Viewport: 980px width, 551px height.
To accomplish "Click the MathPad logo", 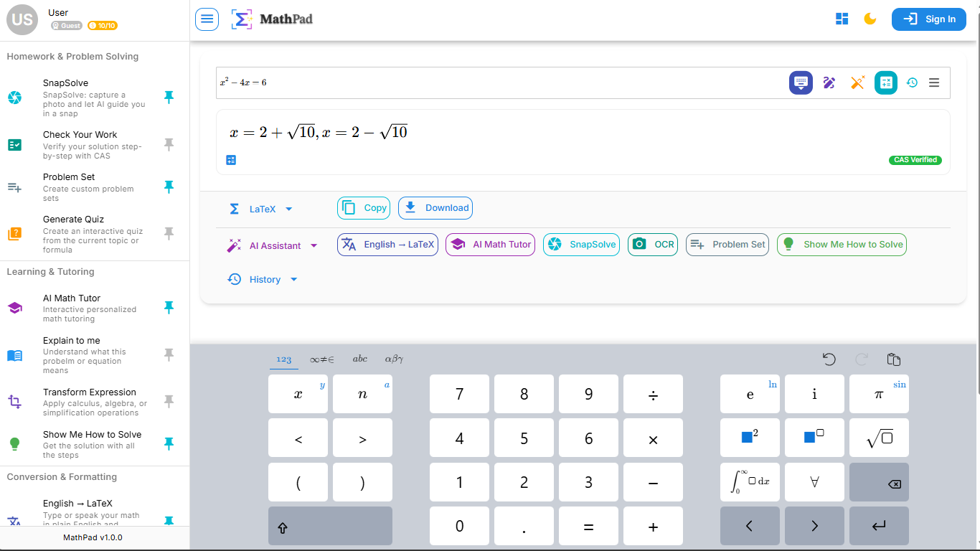I will click(x=272, y=19).
